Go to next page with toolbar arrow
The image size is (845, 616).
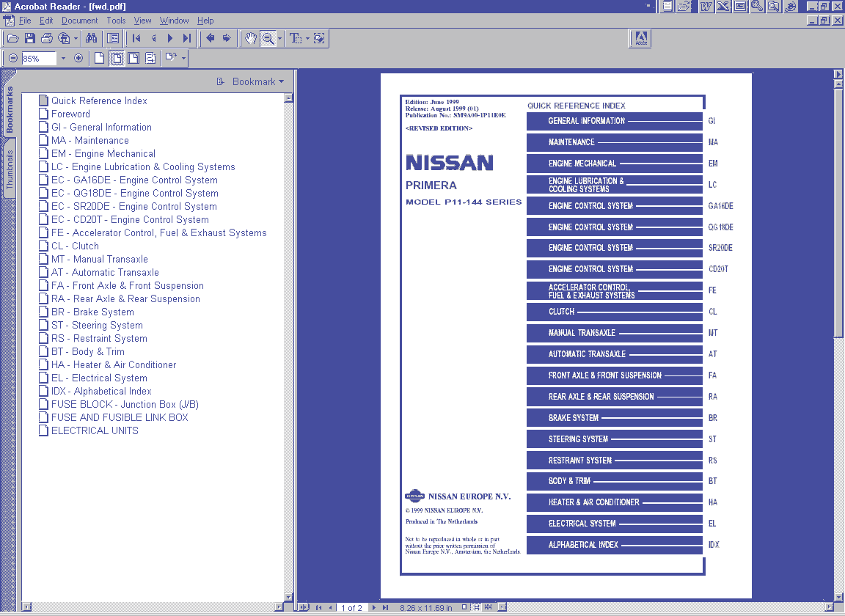(169, 38)
